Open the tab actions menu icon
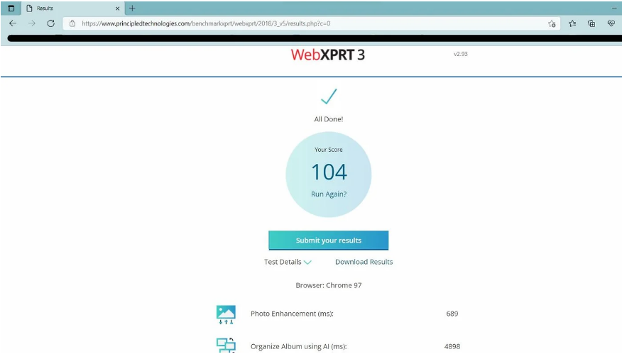622x364 pixels. [11, 8]
